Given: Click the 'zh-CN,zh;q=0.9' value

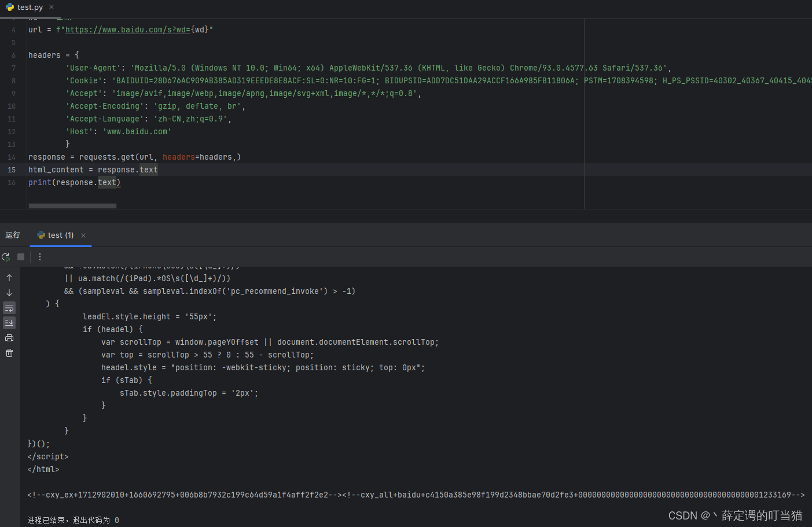Looking at the screenshot, I should [190, 119].
